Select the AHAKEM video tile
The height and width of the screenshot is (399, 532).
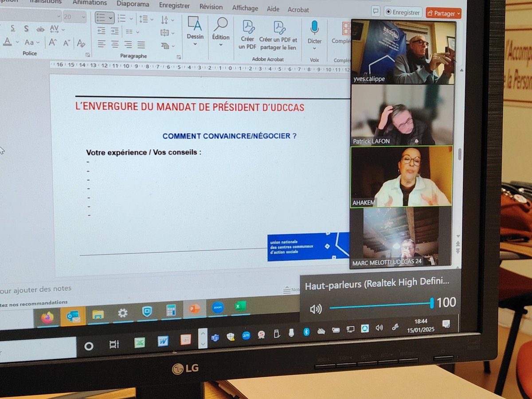pyautogui.click(x=402, y=176)
